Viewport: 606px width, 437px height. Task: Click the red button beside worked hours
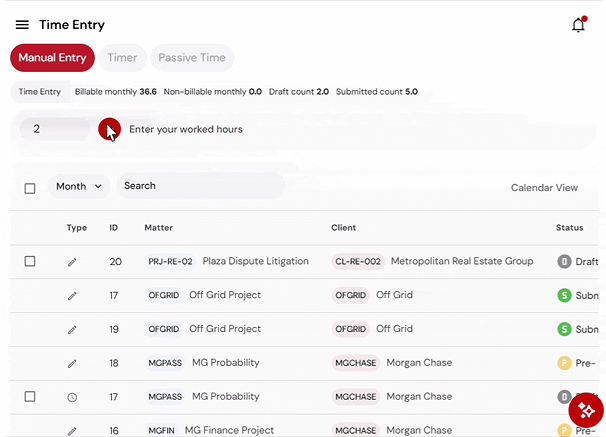(x=109, y=129)
